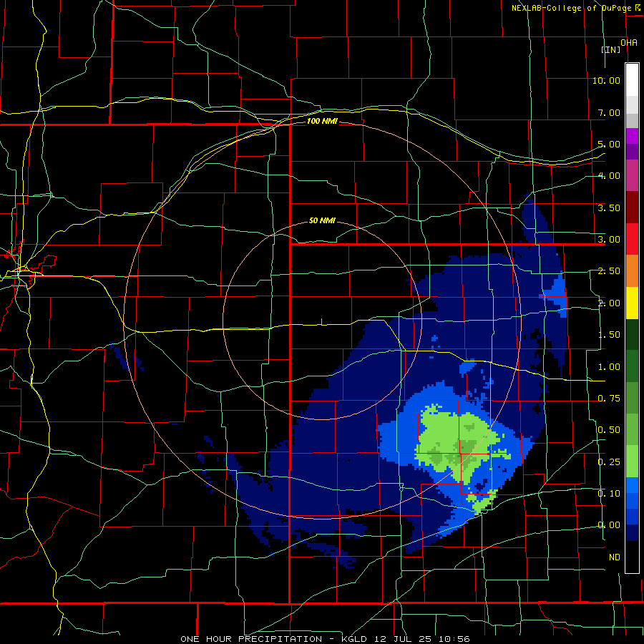Click the KGLD station identifier in caption
Image resolution: width=644 pixels, height=644 pixels.
click(356, 639)
